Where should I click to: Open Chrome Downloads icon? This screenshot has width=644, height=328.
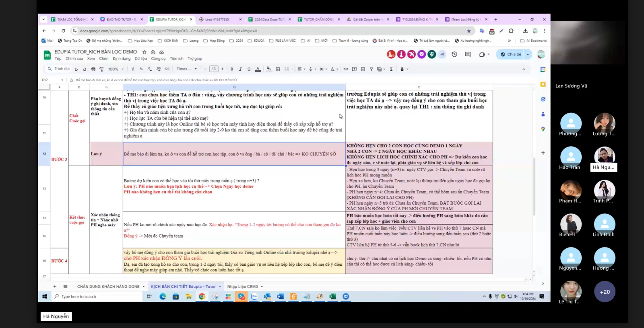coord(525,31)
